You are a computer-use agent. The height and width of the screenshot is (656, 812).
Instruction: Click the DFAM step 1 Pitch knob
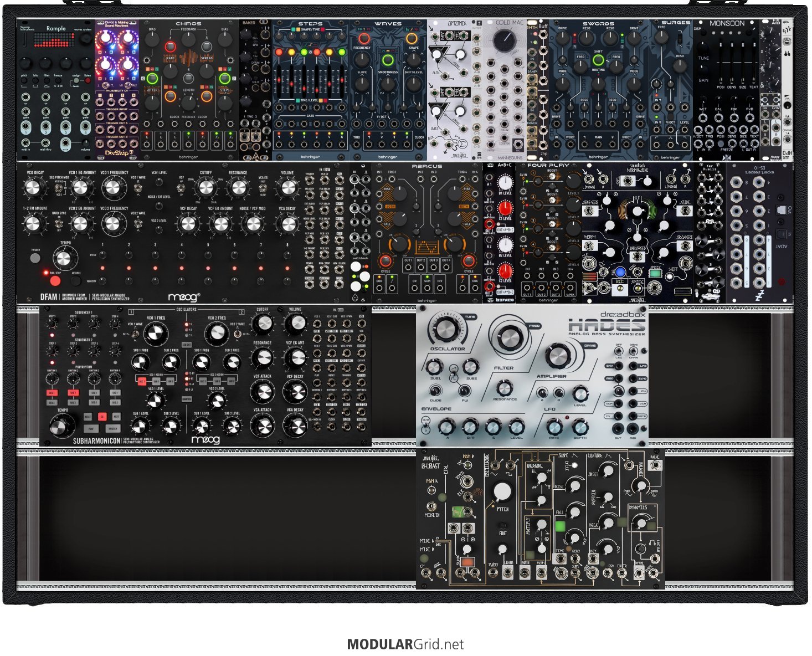pyautogui.click(x=102, y=255)
